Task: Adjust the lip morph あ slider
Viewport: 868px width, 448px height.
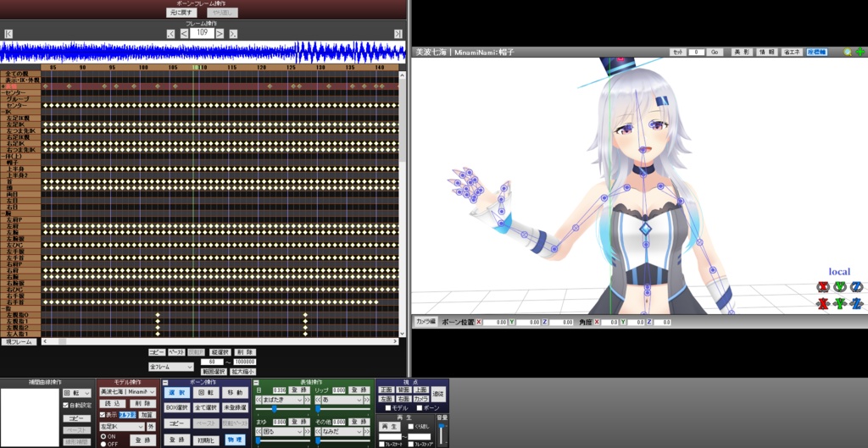Action: click(342, 410)
